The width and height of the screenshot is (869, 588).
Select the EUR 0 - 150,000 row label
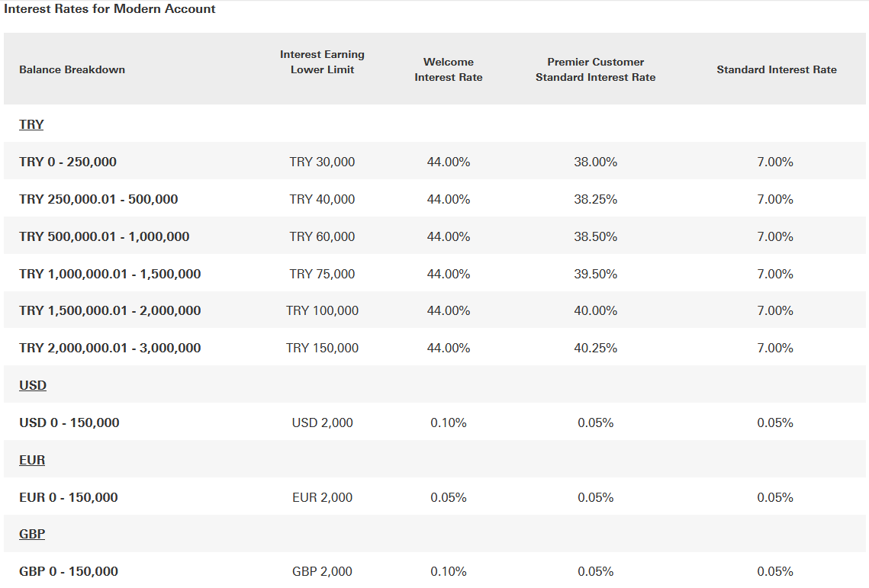point(69,497)
